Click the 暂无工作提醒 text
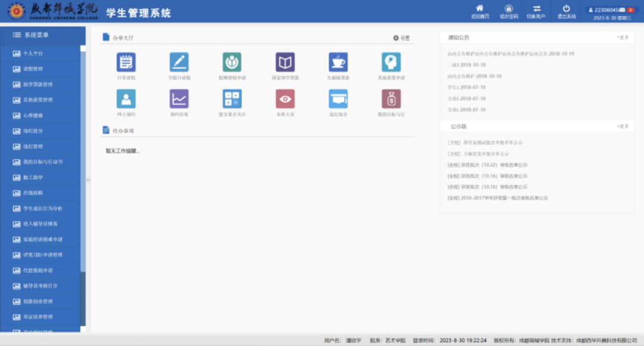 (123, 151)
